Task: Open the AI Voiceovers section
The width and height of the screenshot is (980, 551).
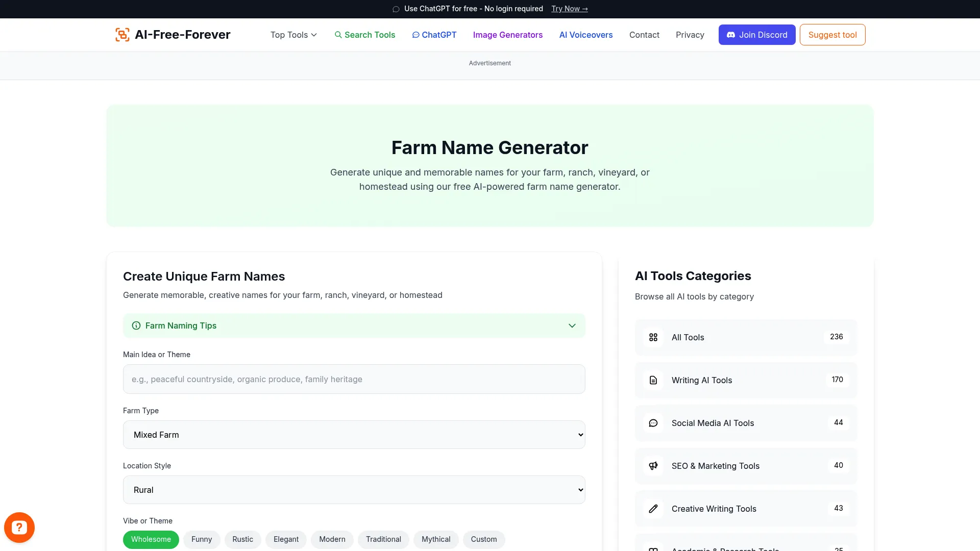Action: click(x=585, y=35)
